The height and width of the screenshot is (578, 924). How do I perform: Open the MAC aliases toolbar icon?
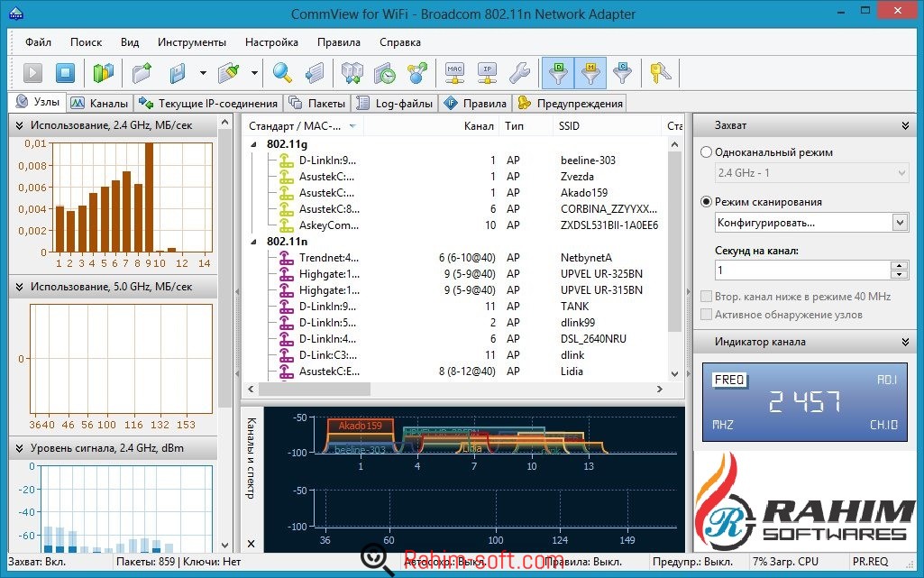455,73
